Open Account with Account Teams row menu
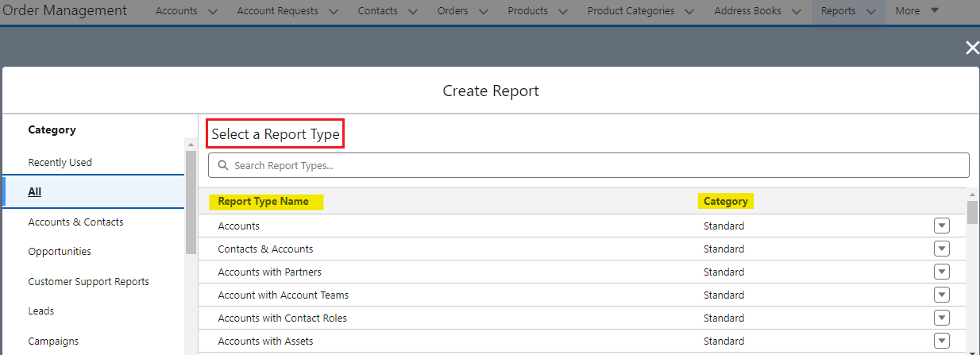This screenshot has height=355, width=980. [941, 295]
